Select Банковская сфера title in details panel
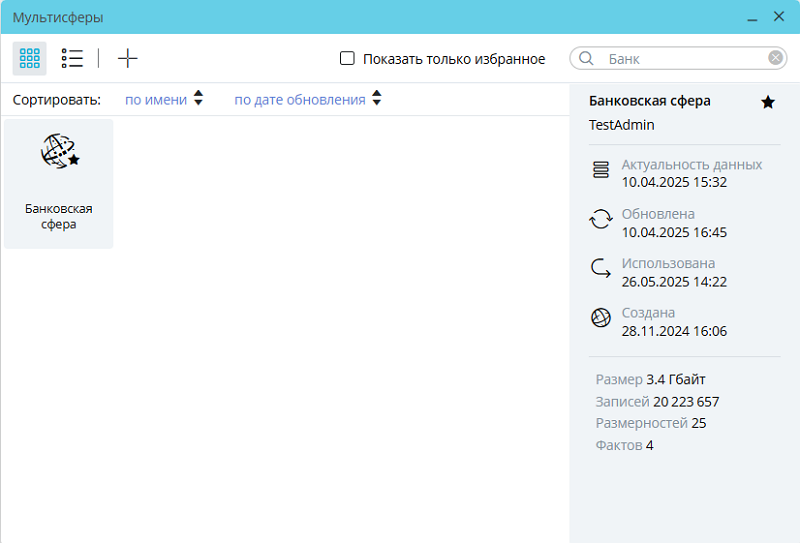Image resolution: width=800 pixels, height=543 pixels. click(x=650, y=101)
